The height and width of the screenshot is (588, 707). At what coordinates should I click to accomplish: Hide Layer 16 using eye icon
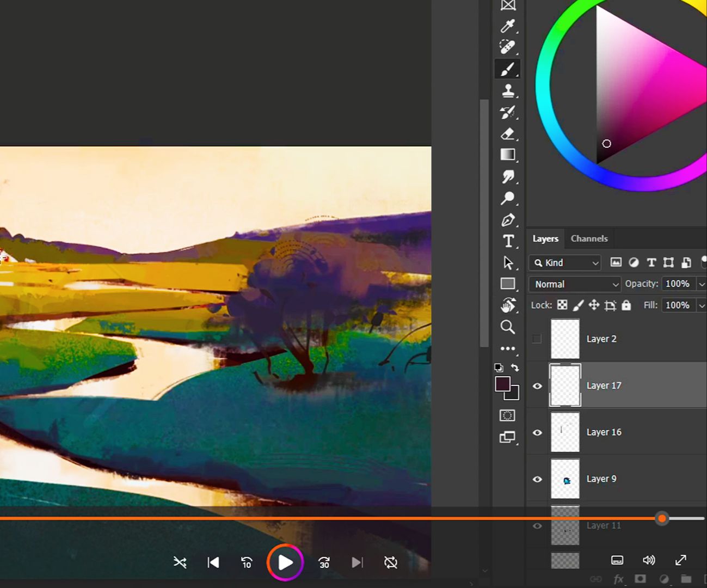click(537, 433)
